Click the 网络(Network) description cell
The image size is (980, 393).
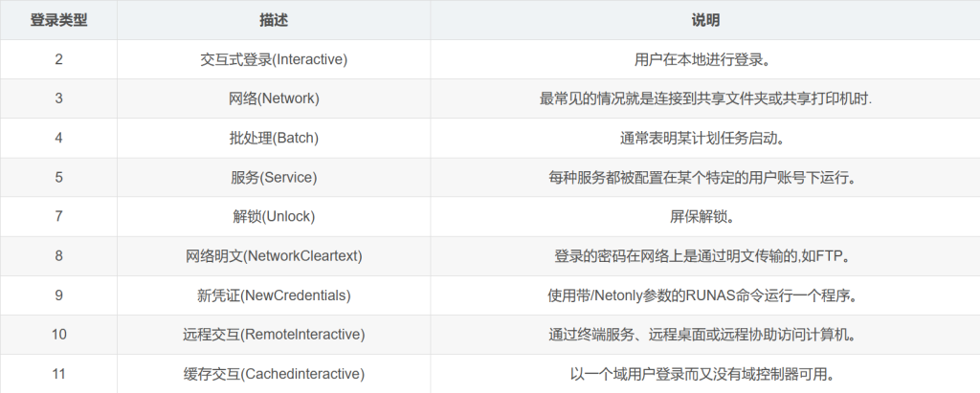274,98
